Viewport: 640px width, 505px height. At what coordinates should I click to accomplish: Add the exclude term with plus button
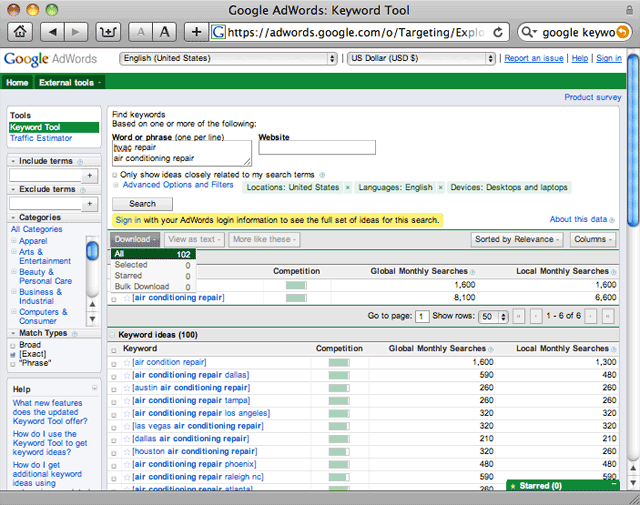pos(89,204)
